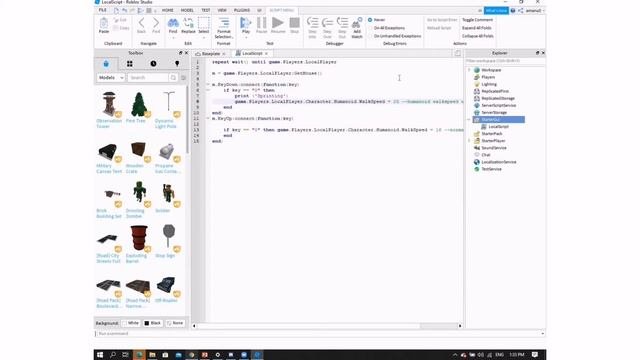Switch to the VIEW ribbon tab

tap(222, 10)
